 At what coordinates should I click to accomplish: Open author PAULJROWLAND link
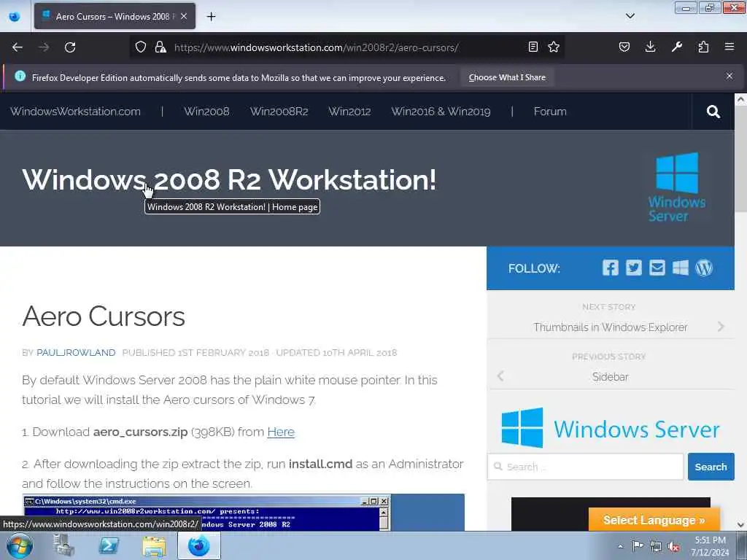(x=76, y=352)
